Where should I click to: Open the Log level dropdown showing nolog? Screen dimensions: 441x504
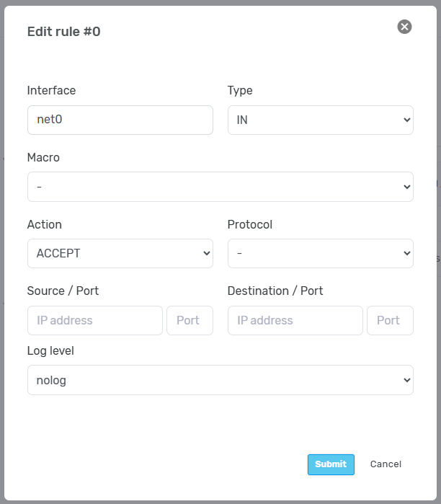220,380
